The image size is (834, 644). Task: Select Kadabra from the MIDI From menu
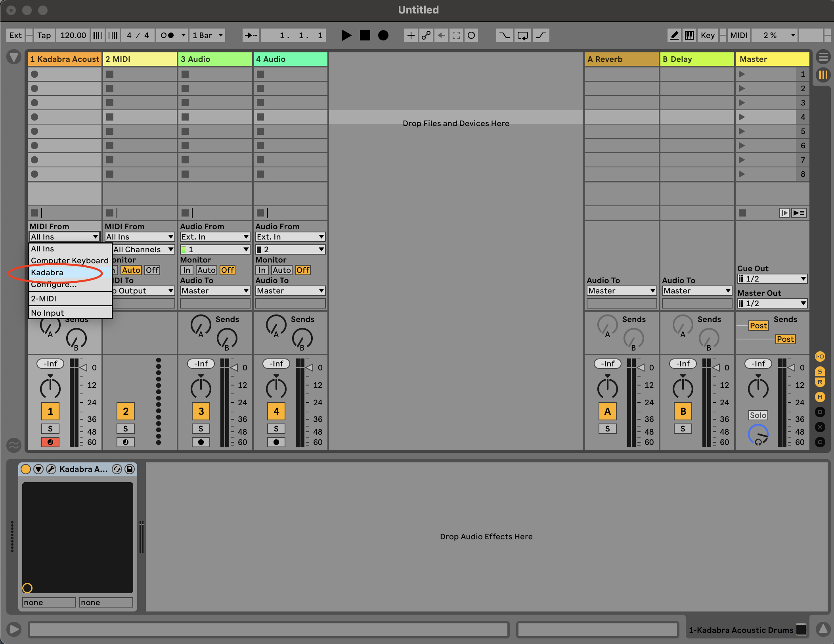(x=70, y=272)
